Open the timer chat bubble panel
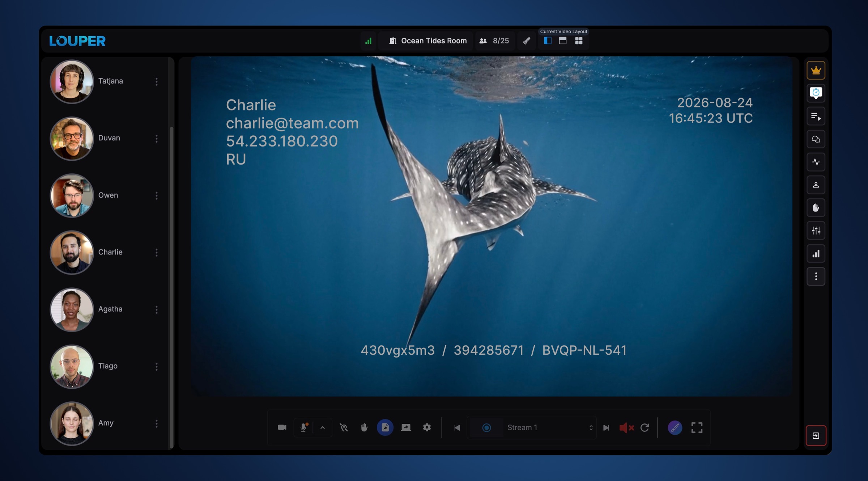868x481 pixels. pyautogui.click(x=816, y=93)
